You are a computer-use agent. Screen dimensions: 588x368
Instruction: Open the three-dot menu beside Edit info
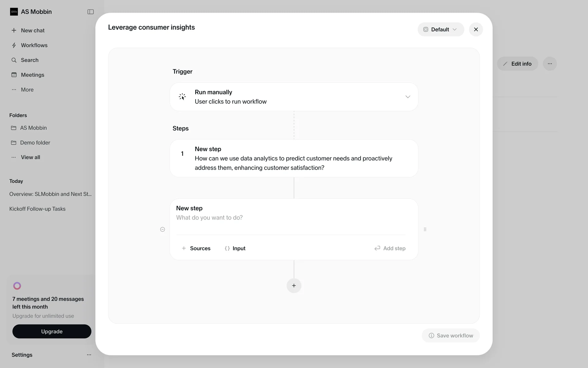pyautogui.click(x=550, y=64)
